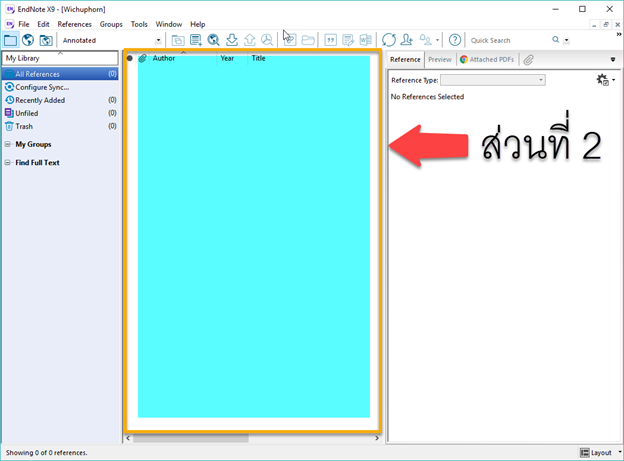Viewport: 624px width, 461px height.
Task: Click the Insert Citation quote icon
Action: [330, 40]
